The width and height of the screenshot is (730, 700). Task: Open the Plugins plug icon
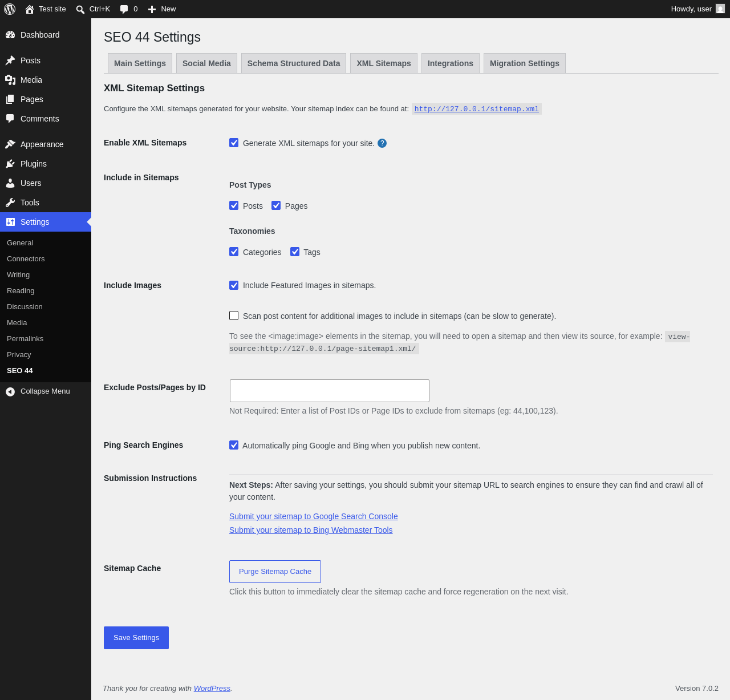click(10, 164)
